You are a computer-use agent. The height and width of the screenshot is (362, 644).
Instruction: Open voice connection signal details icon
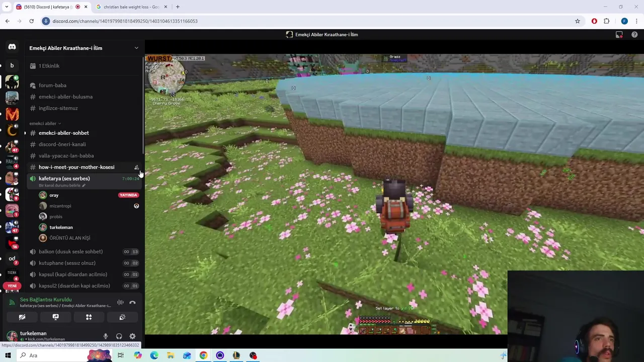point(12,302)
